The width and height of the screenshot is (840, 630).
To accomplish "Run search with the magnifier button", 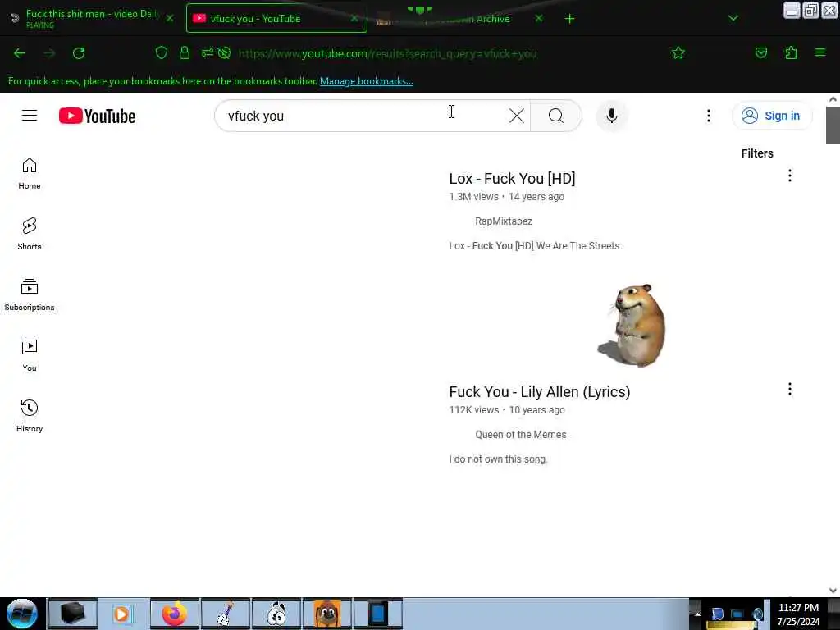I will click(x=555, y=116).
